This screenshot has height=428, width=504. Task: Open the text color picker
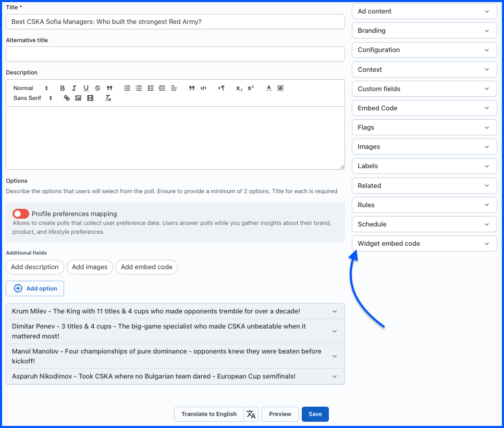pyautogui.click(x=269, y=89)
